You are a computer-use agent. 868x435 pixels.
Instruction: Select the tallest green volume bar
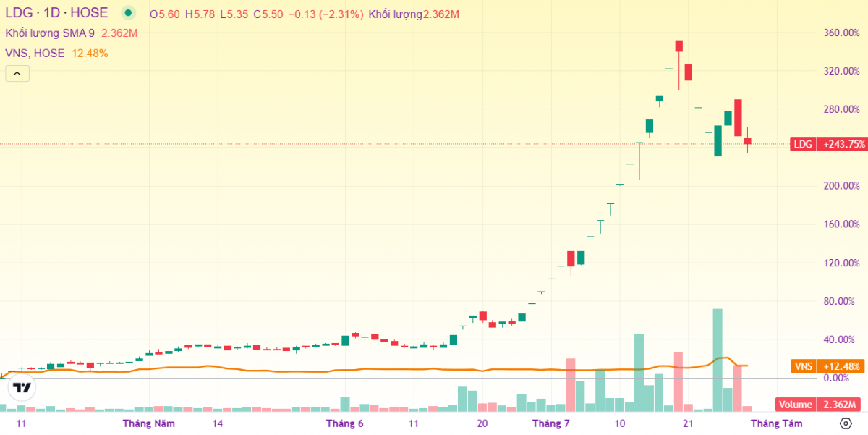click(718, 360)
